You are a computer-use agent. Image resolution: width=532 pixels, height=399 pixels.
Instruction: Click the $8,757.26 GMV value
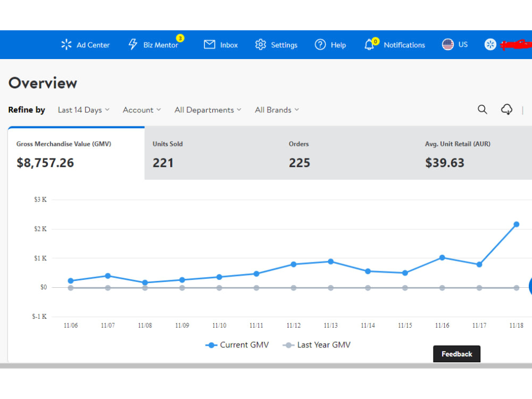[45, 163]
